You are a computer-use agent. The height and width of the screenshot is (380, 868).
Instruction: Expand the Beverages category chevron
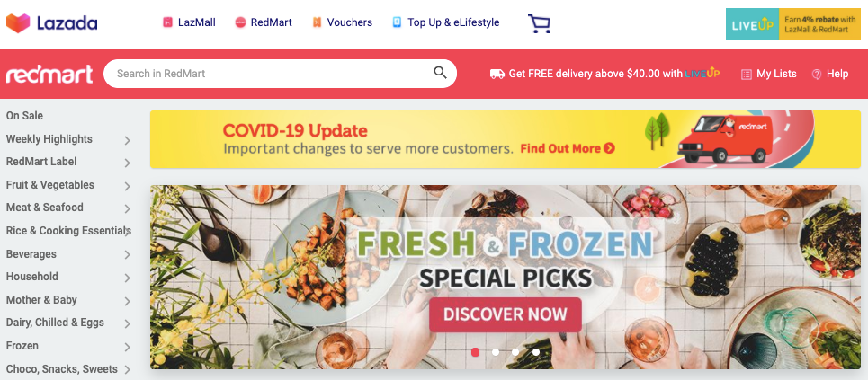(x=128, y=255)
